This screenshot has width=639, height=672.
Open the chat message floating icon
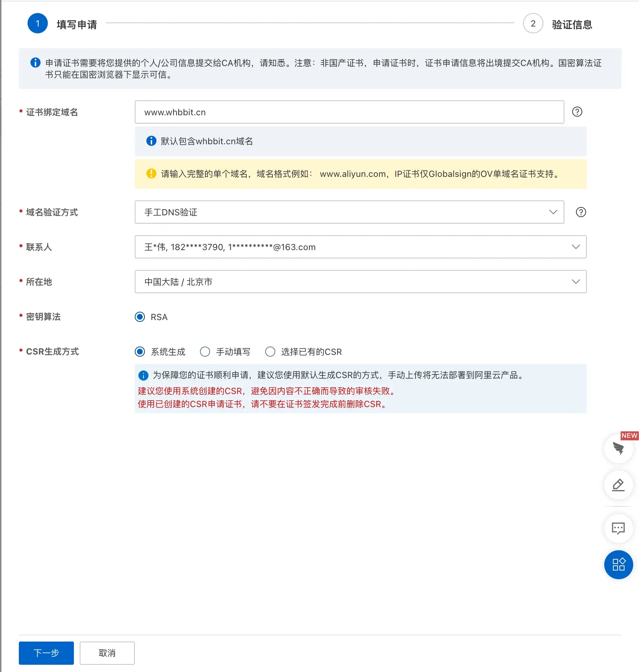[x=618, y=528]
